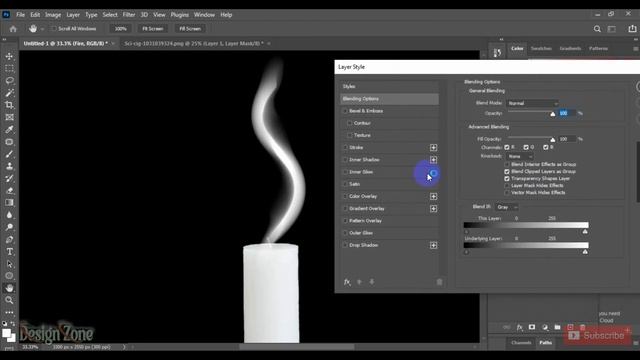Select the Crop tool
This screenshot has height=360, width=640.
pyautogui.click(x=9, y=105)
